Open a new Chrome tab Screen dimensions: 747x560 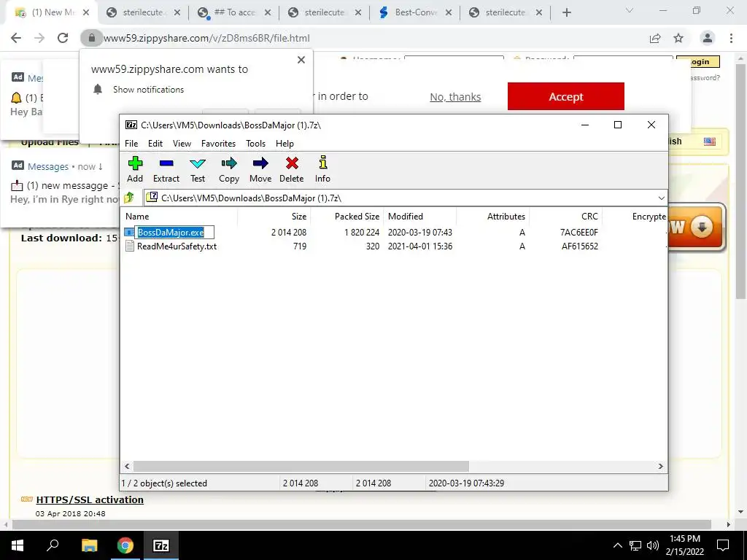coord(566,13)
